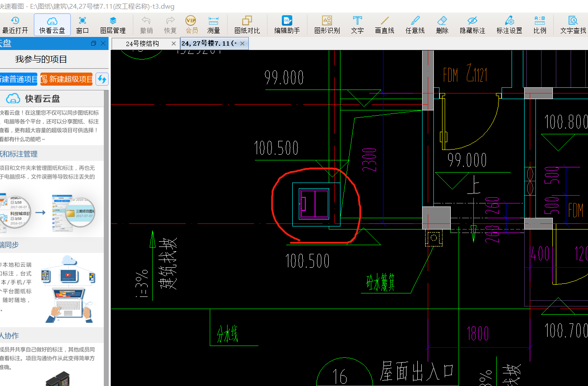Click the 100.700 elevation label

pos(566,330)
